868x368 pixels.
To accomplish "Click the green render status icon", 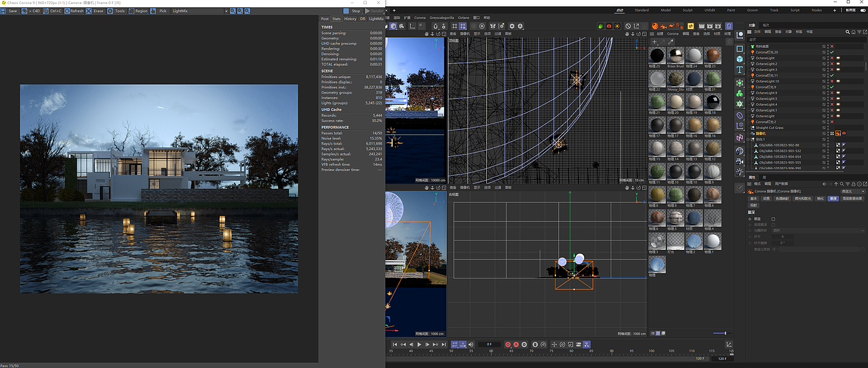I will pos(601,26).
